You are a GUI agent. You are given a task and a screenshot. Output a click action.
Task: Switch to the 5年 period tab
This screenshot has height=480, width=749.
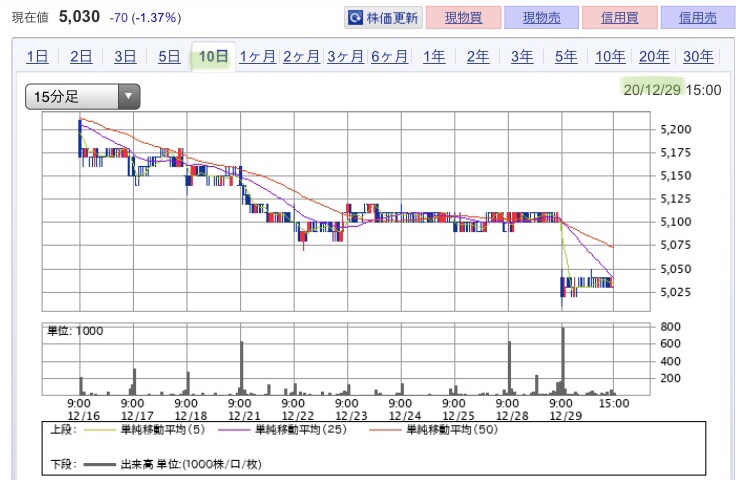point(566,57)
